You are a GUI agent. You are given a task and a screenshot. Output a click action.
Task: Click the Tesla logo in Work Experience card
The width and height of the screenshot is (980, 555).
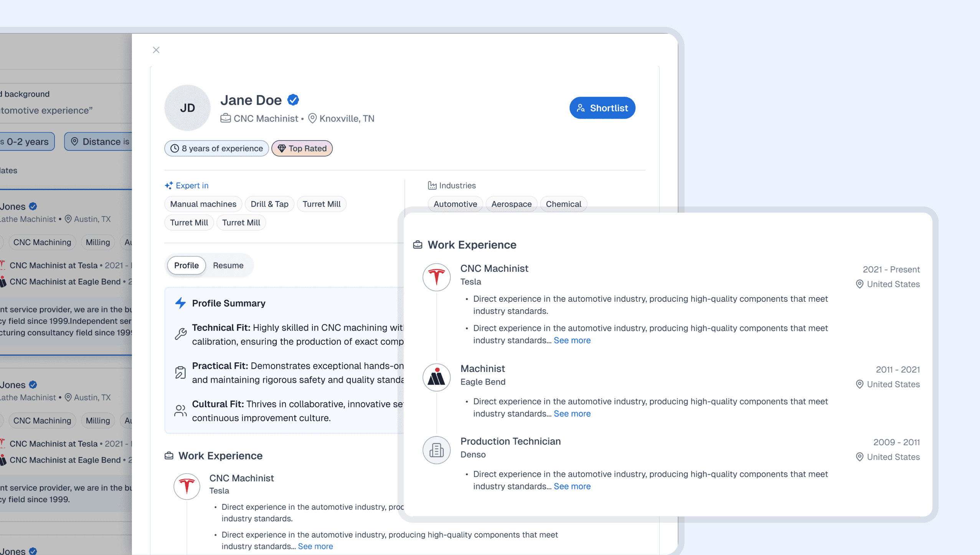click(x=436, y=277)
